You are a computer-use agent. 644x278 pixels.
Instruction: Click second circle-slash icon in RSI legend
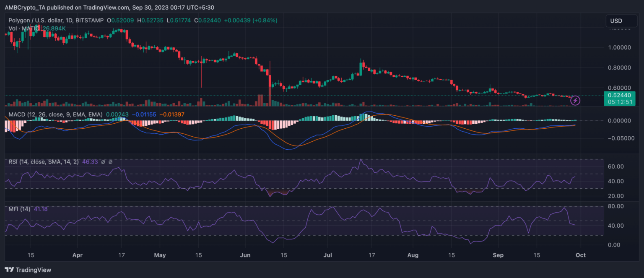[110, 161]
